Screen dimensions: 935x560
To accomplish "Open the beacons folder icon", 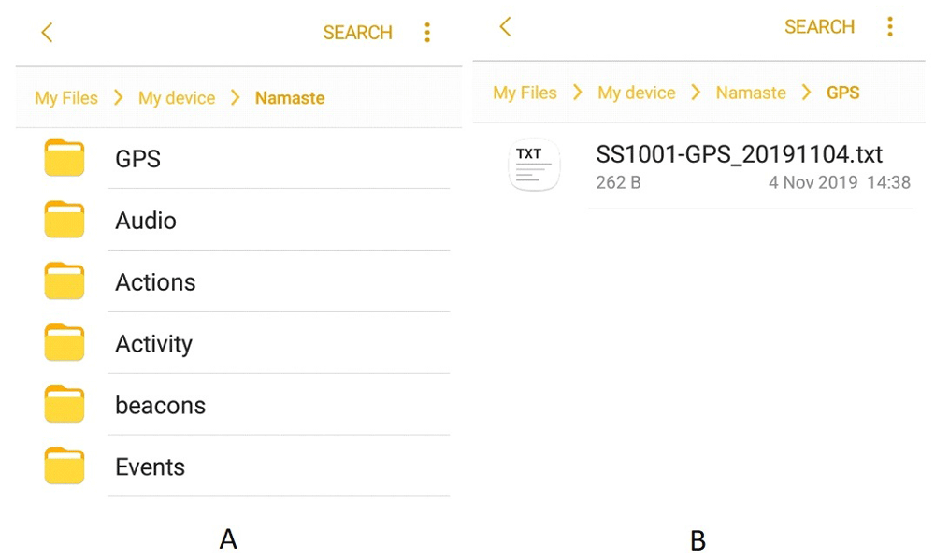I will click(x=65, y=405).
